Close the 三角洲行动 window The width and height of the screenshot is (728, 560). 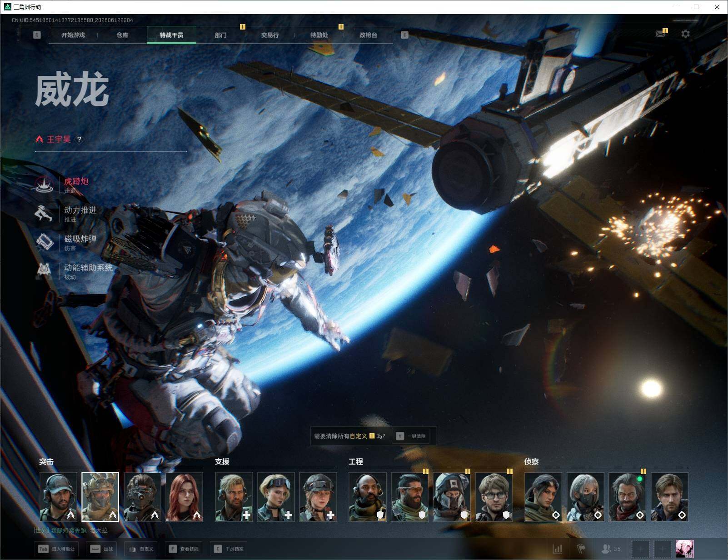pos(717,7)
